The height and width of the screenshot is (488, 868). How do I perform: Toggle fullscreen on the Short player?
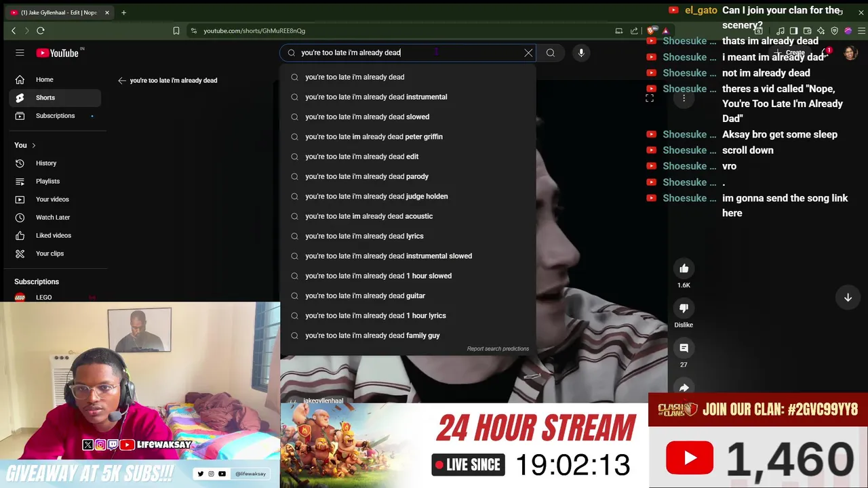pyautogui.click(x=649, y=98)
